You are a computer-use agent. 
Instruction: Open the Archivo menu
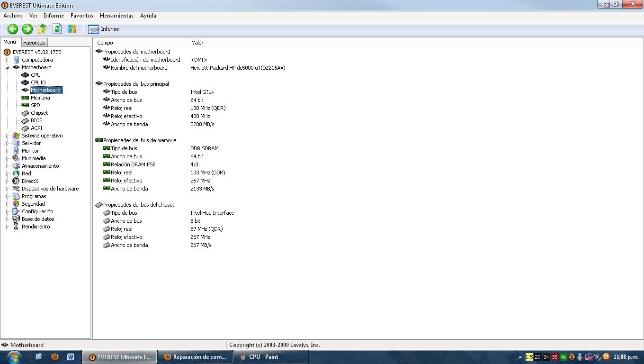click(x=13, y=16)
